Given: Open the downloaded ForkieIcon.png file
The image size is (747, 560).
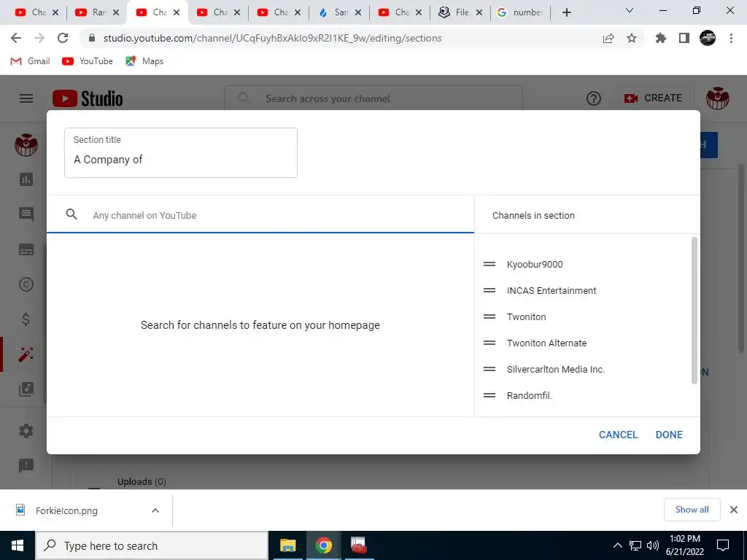Looking at the screenshot, I should [x=66, y=510].
